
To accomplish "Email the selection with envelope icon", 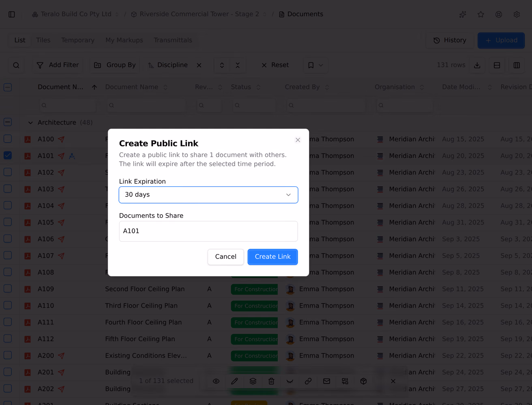I will [x=326, y=381].
